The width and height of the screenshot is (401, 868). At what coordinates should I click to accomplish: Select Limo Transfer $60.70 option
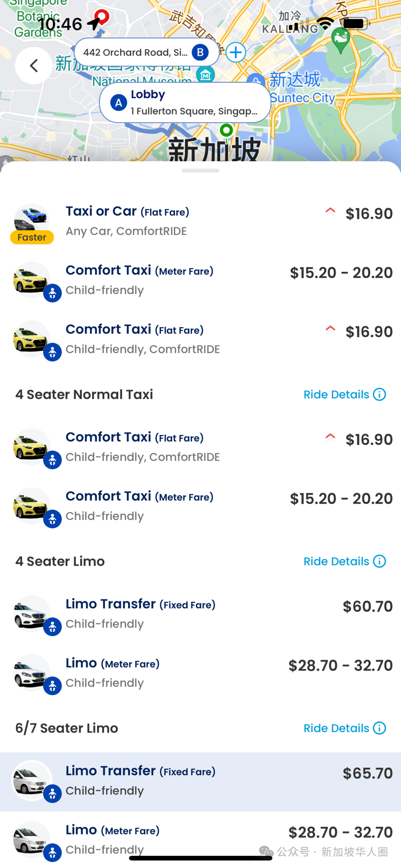(200, 614)
